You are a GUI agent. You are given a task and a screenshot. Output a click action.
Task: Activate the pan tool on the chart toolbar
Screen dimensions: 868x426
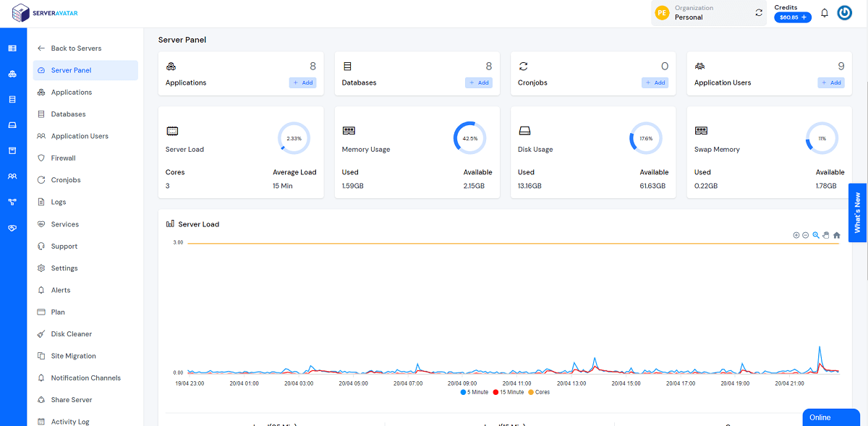(825, 235)
